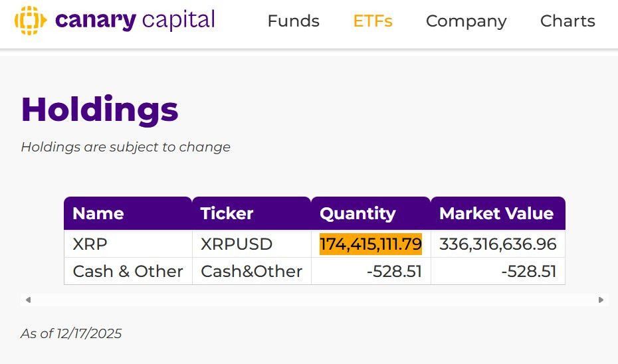
Task: Click the left scroll arrow below the table
Action: point(28,300)
